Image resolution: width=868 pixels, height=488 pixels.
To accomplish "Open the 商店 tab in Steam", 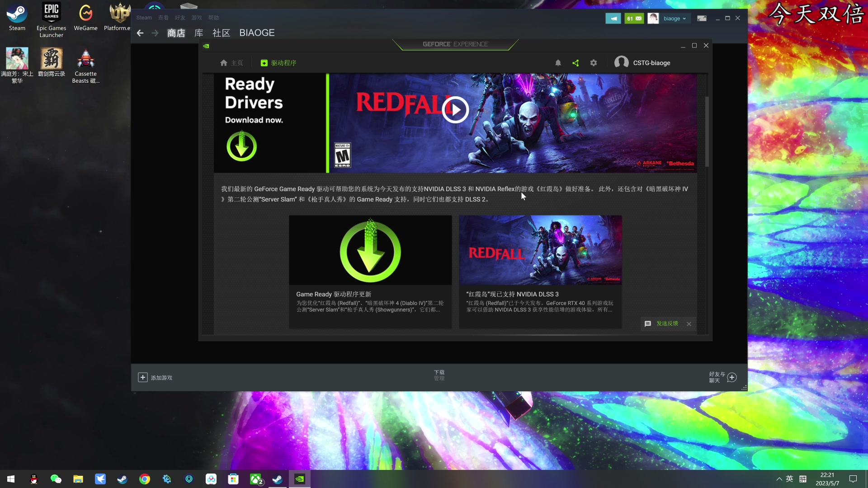I will pos(176,33).
